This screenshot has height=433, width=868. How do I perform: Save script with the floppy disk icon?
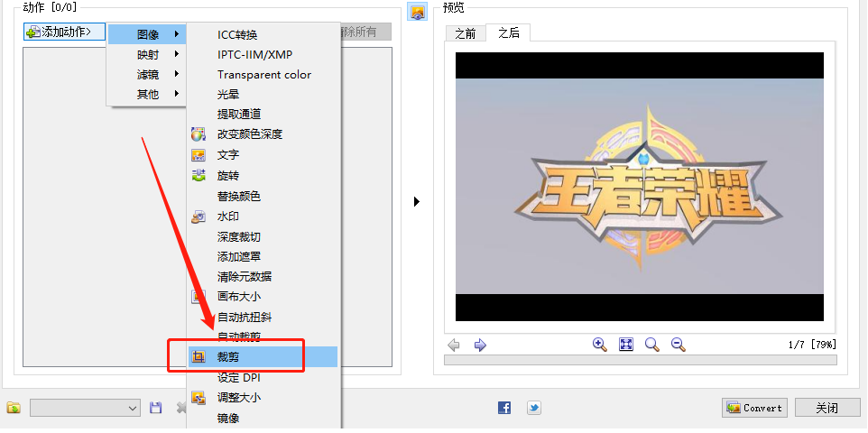[x=156, y=408]
